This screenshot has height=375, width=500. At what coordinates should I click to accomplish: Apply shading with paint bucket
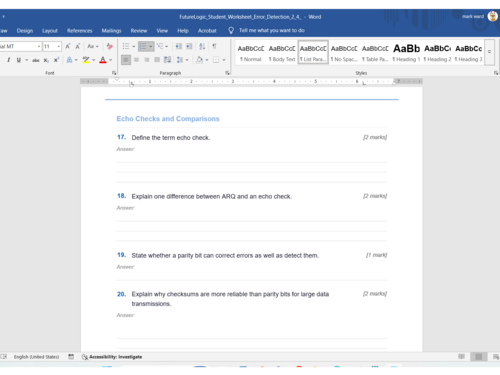[199, 60]
